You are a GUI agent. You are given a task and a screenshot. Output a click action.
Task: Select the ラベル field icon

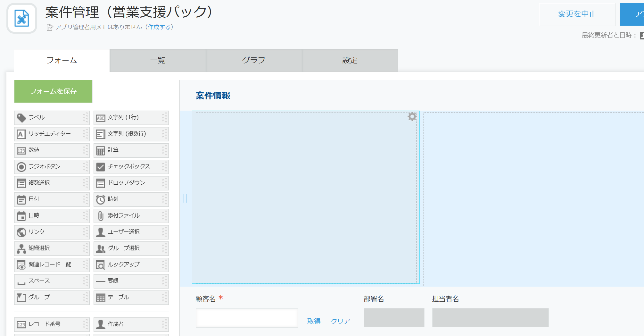pyautogui.click(x=21, y=118)
